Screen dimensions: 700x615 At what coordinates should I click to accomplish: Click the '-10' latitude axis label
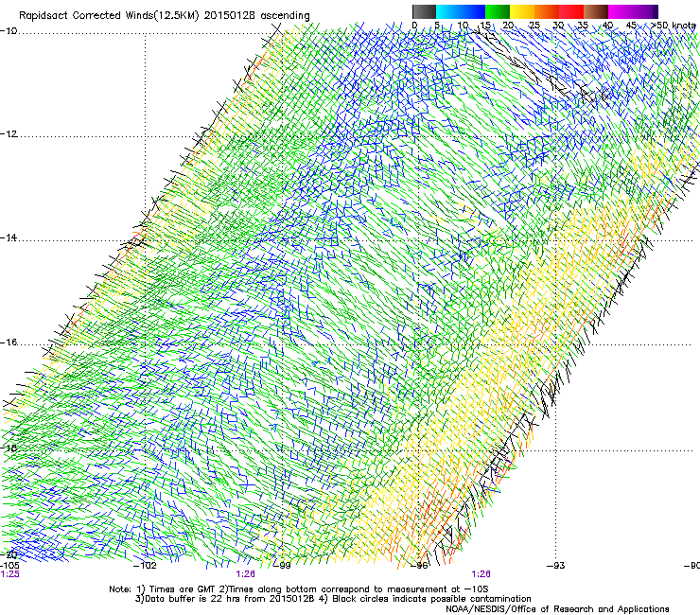[x=9, y=31]
